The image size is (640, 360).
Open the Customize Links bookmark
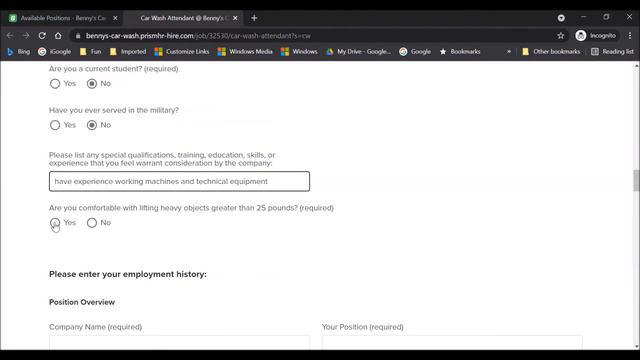click(182, 51)
